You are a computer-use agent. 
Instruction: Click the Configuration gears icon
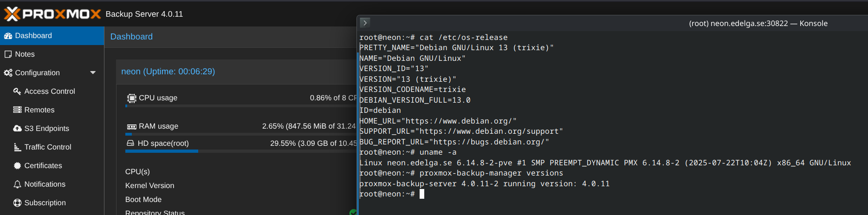click(x=8, y=73)
